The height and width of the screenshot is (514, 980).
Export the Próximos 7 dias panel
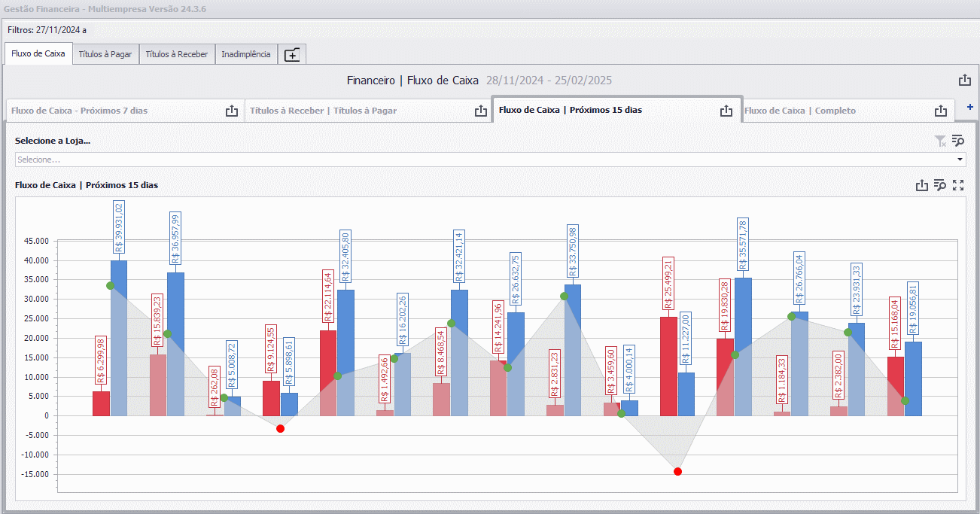[x=232, y=111]
